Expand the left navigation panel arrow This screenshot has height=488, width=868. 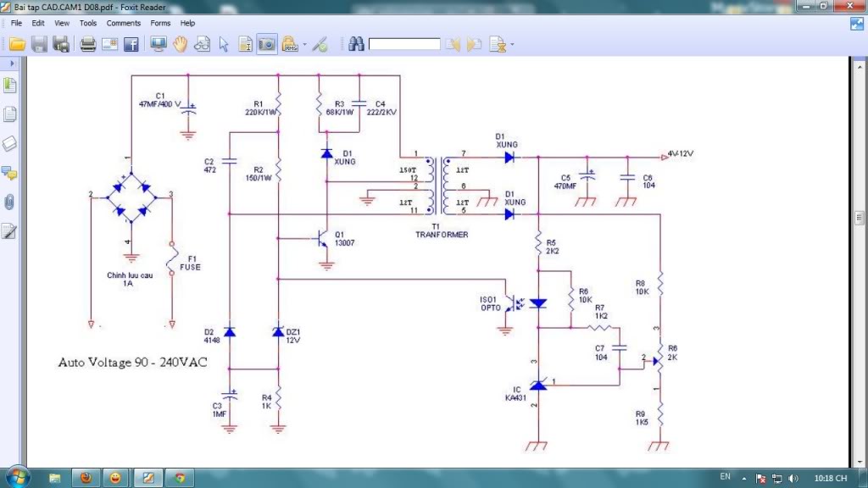12,64
